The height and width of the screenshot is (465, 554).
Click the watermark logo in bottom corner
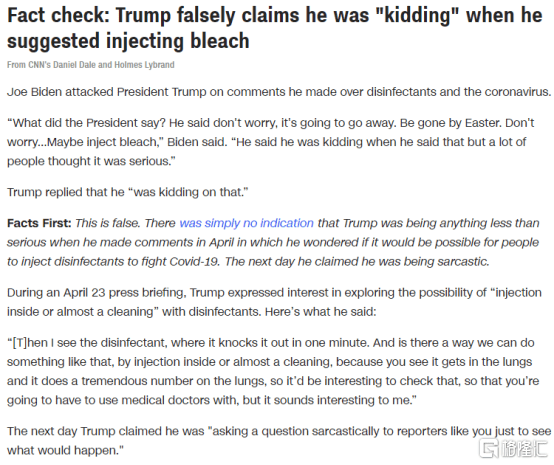[x=514, y=449]
